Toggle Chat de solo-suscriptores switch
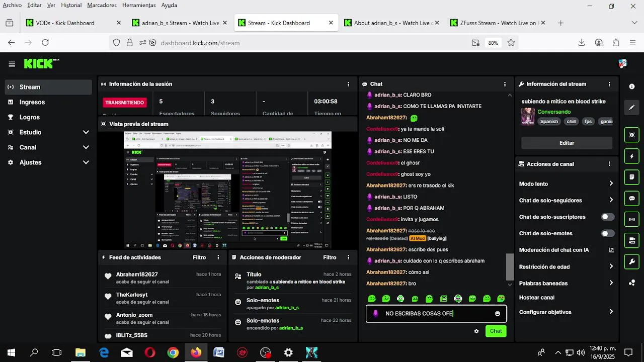 pyautogui.click(x=608, y=217)
